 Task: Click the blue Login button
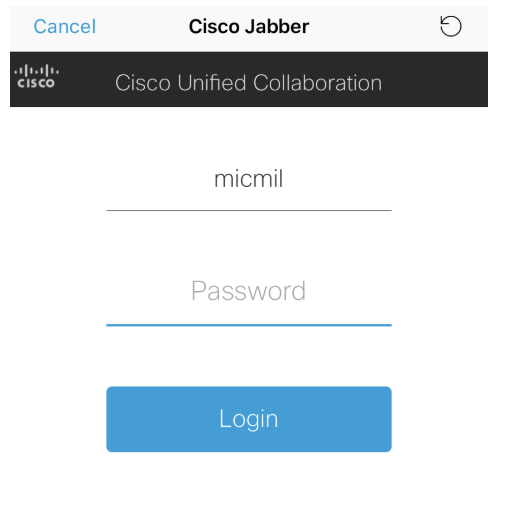[249, 419]
